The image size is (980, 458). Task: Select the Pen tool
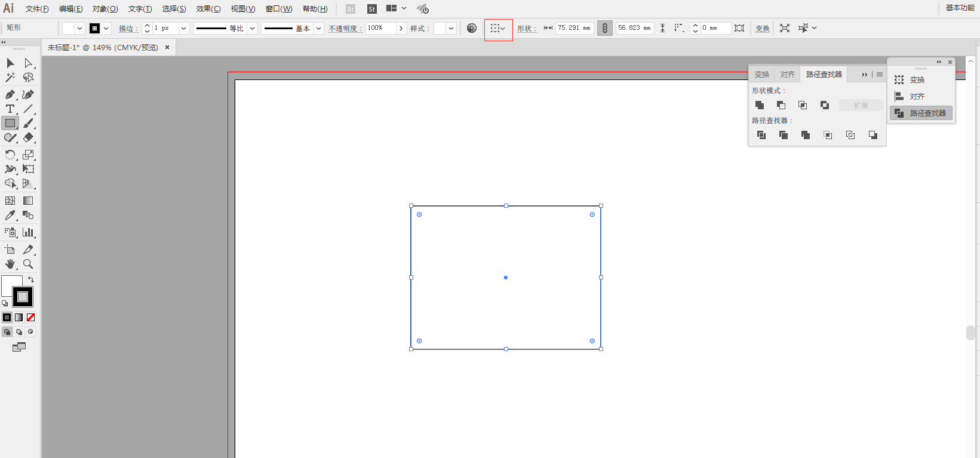click(x=10, y=94)
